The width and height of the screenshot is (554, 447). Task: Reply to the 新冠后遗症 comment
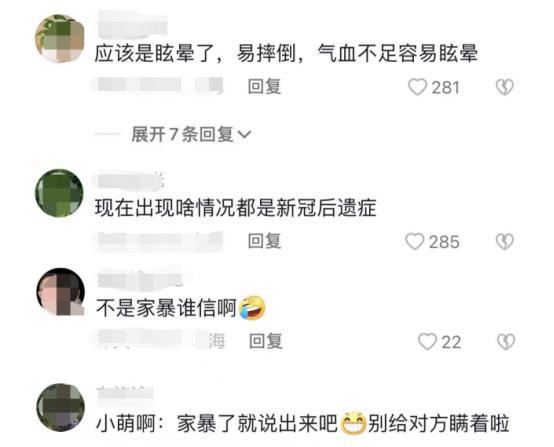click(264, 241)
